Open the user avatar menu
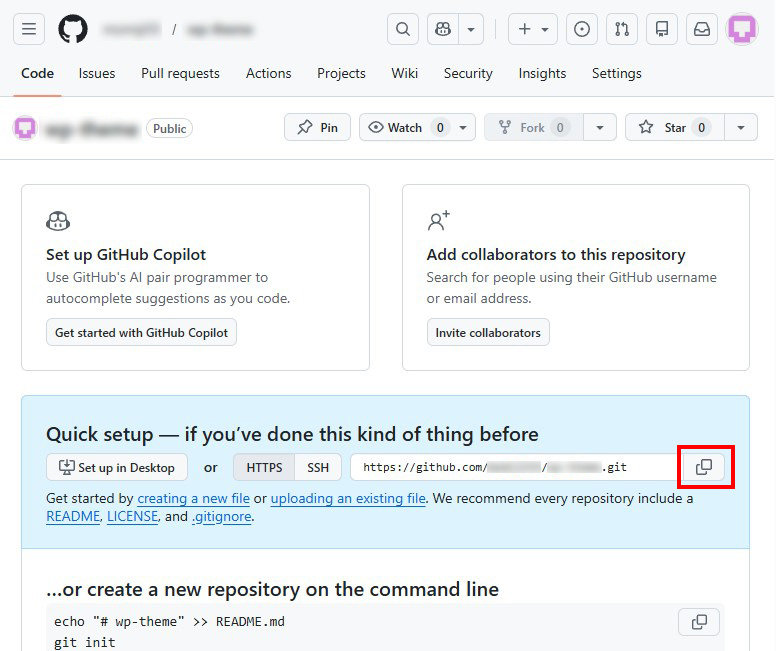The height and width of the screenshot is (651, 776). [742, 29]
